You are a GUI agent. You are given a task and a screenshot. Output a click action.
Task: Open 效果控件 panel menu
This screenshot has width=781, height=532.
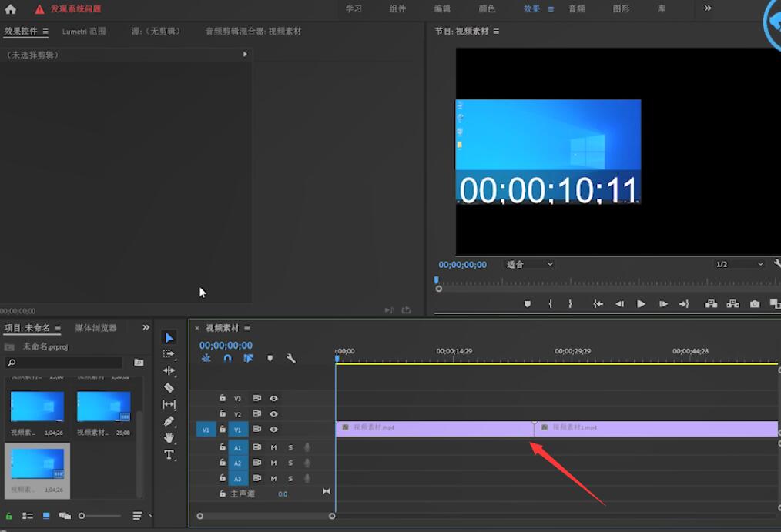45,32
